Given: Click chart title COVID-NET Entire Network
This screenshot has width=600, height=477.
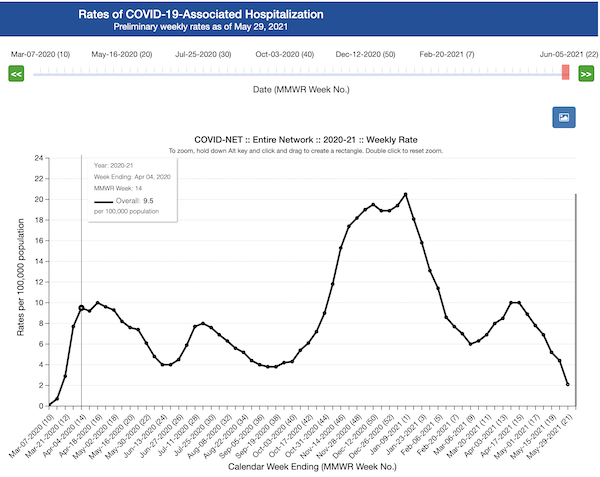Looking at the screenshot, I should click(x=306, y=140).
